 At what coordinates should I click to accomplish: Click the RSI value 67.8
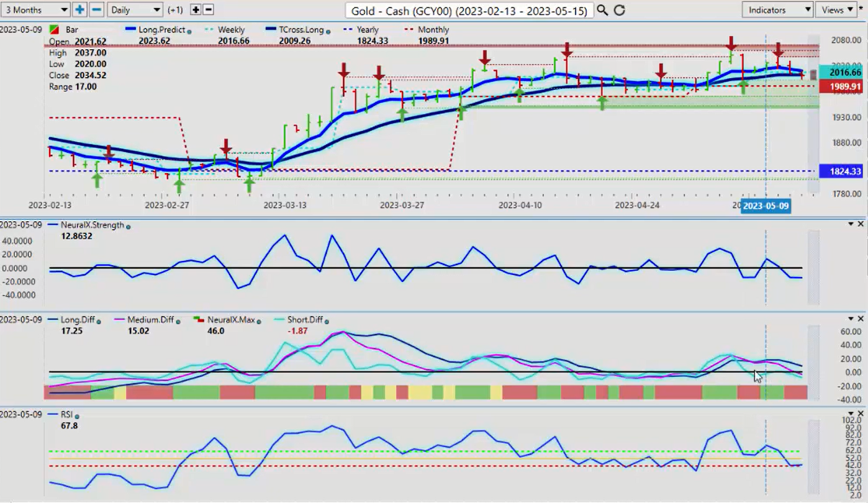tap(69, 426)
